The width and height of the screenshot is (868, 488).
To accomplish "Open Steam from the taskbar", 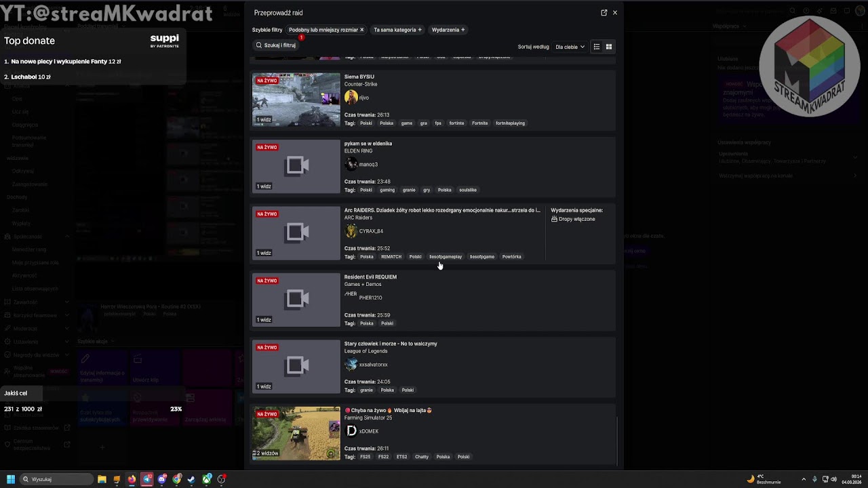I will [192, 479].
